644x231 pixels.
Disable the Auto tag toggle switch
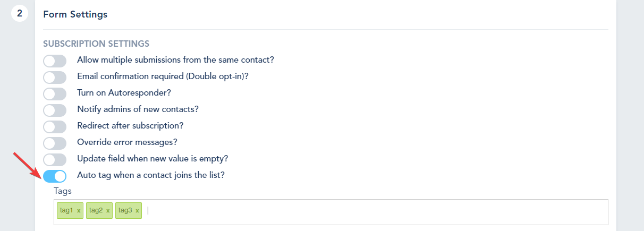55,176
